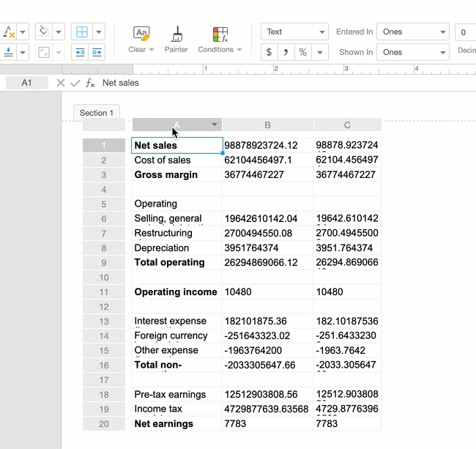The width and height of the screenshot is (476, 449).
Task: Click the formula bar text Net sales
Action: click(x=121, y=83)
